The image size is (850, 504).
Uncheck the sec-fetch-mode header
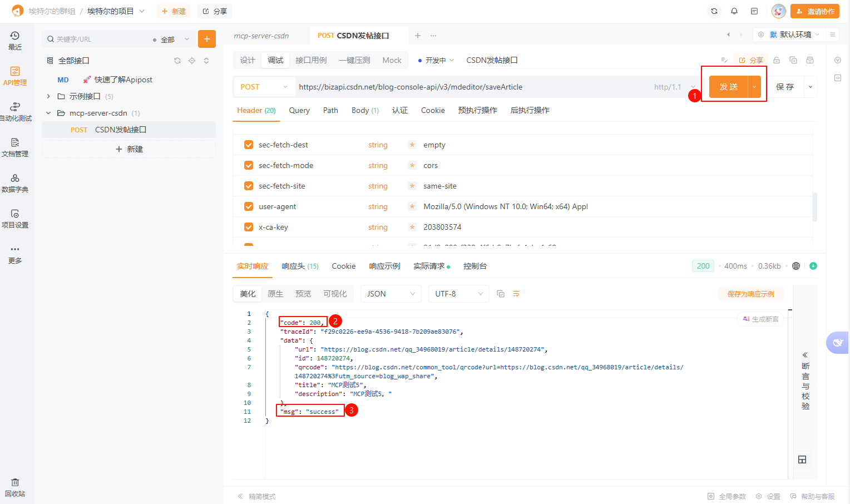tap(249, 165)
